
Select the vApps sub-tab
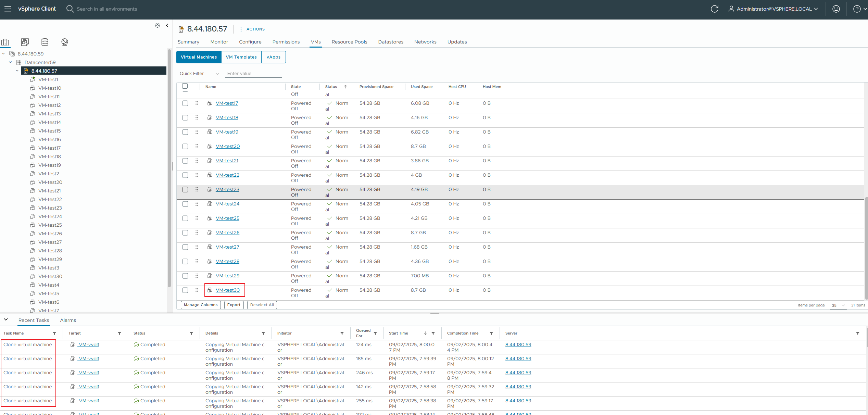click(x=274, y=57)
